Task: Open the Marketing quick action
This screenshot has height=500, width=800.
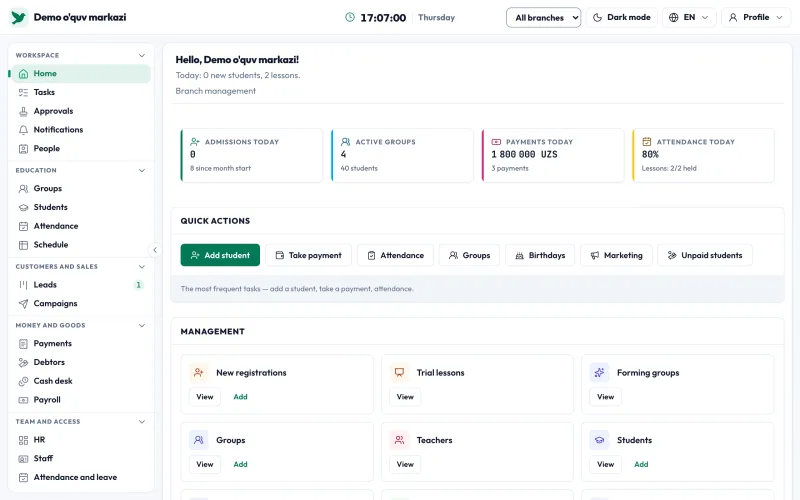Action: (x=616, y=255)
